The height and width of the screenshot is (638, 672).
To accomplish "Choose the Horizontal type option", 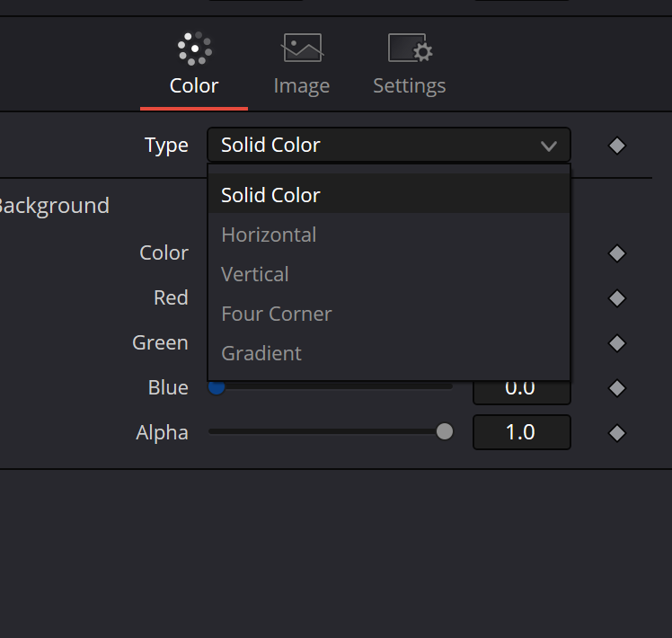I will [x=389, y=235].
